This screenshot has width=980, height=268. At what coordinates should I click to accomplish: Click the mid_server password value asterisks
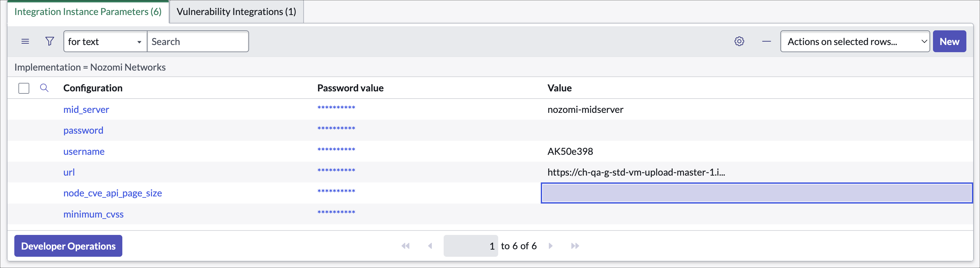(x=336, y=108)
